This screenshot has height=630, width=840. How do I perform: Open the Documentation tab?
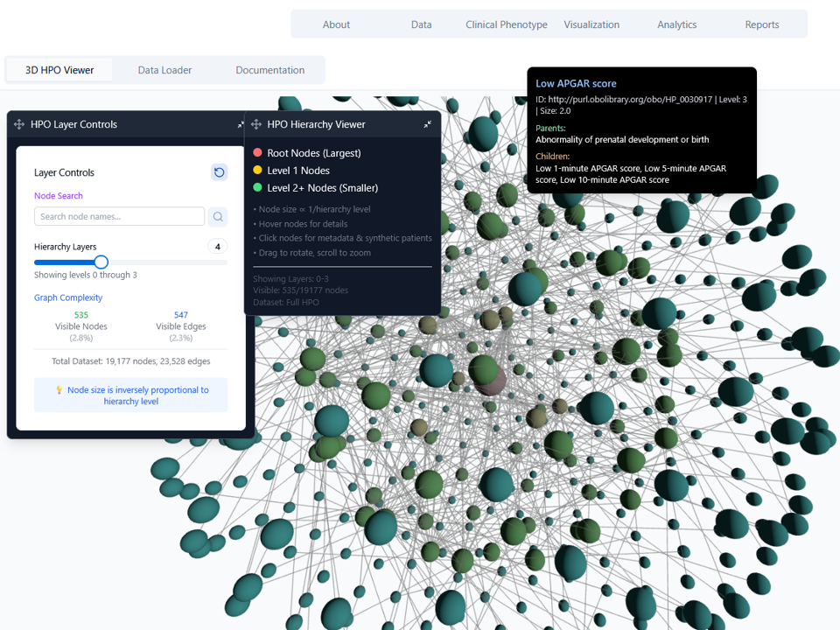tap(270, 70)
